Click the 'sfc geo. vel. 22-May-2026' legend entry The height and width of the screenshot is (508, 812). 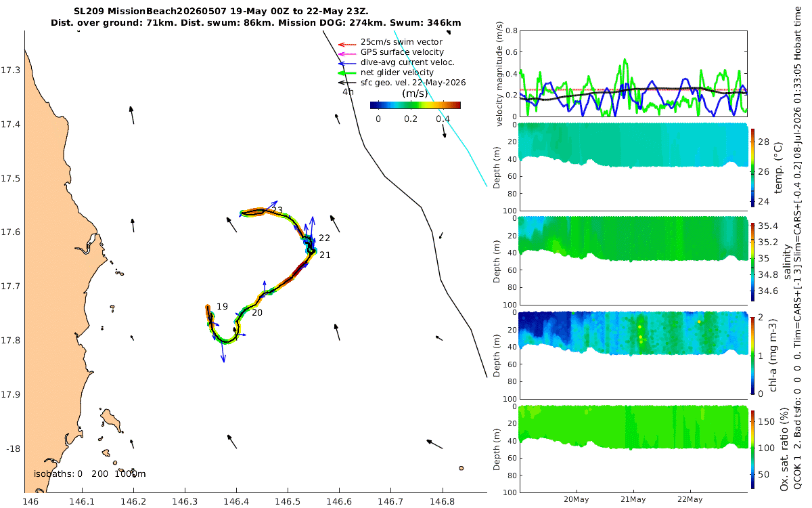pos(402,83)
